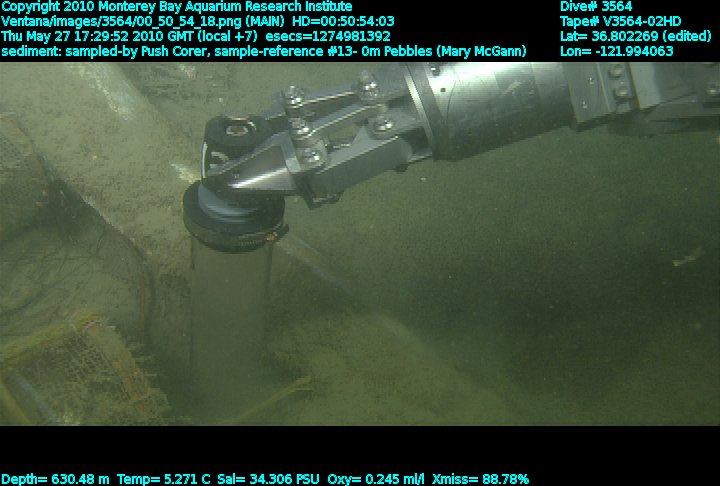
Task: Click the push corer tube in the video frame
Action: tap(229, 317)
